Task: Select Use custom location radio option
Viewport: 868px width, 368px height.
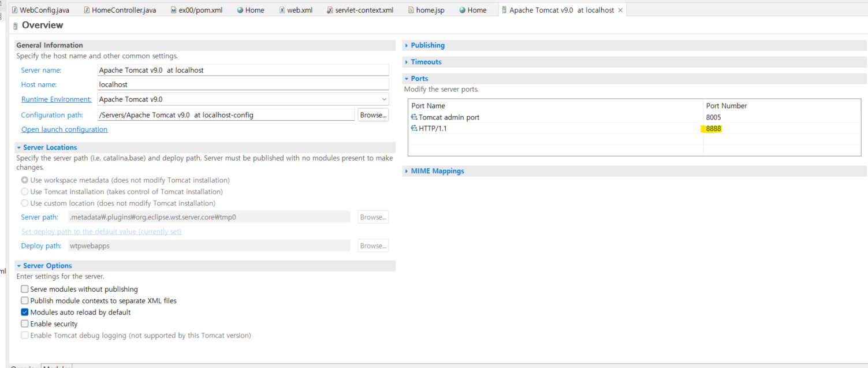Action: pos(25,203)
